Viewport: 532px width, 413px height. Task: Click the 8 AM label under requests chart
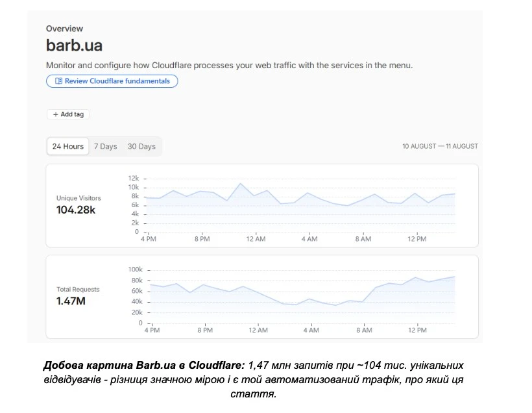[364, 330]
